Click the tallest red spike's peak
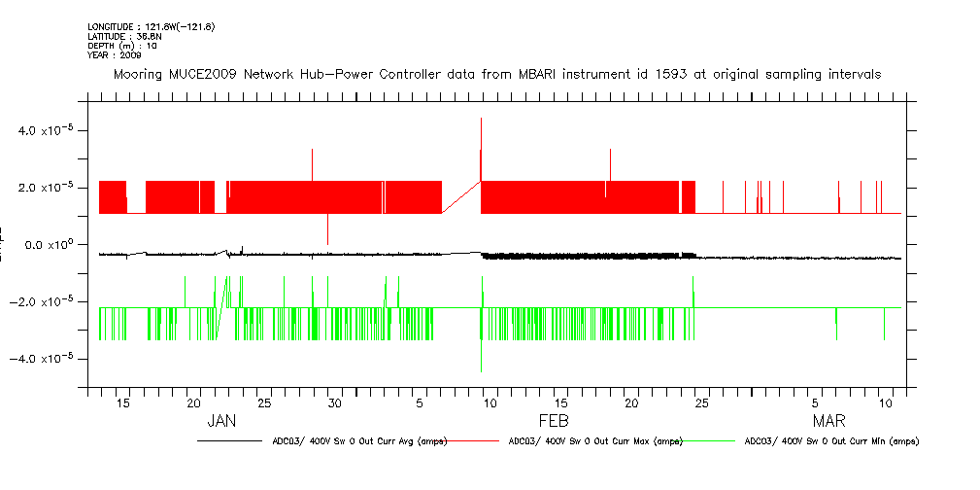The image size is (980, 490). [x=481, y=119]
